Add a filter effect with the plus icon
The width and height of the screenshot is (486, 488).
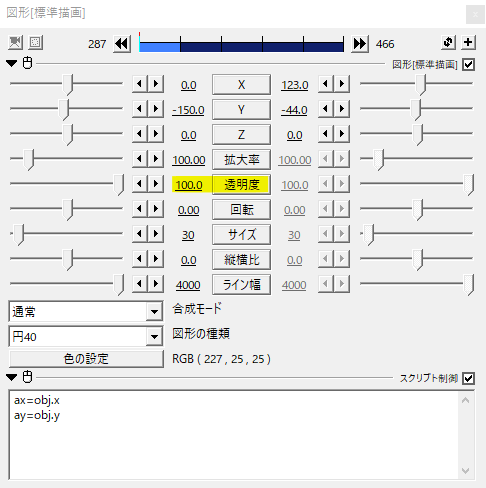pos(468,42)
